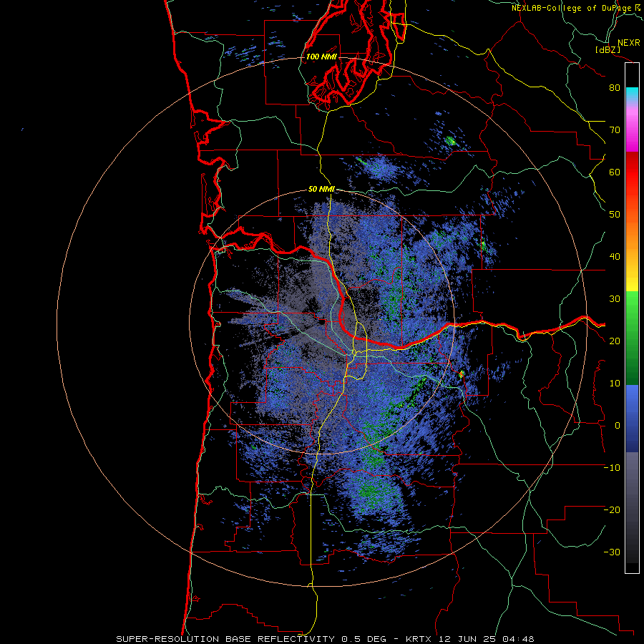Click the 40 value on the dBZ scale

pyautogui.click(x=615, y=257)
